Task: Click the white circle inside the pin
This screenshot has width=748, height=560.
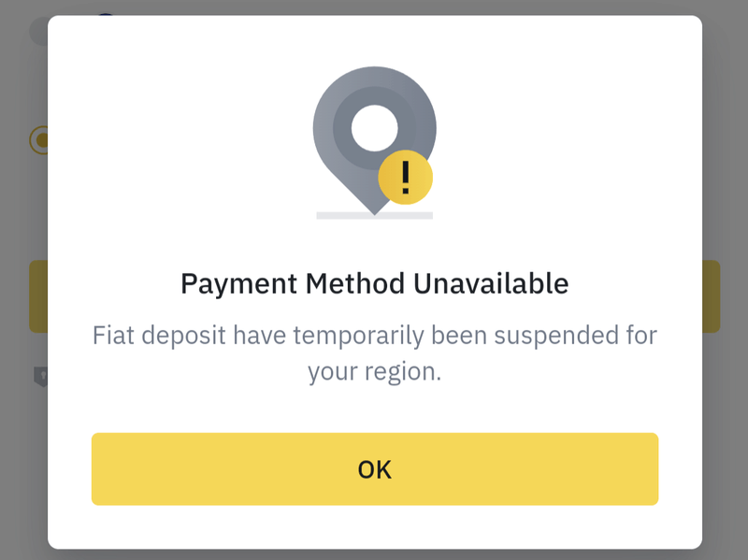Action: coord(375,128)
